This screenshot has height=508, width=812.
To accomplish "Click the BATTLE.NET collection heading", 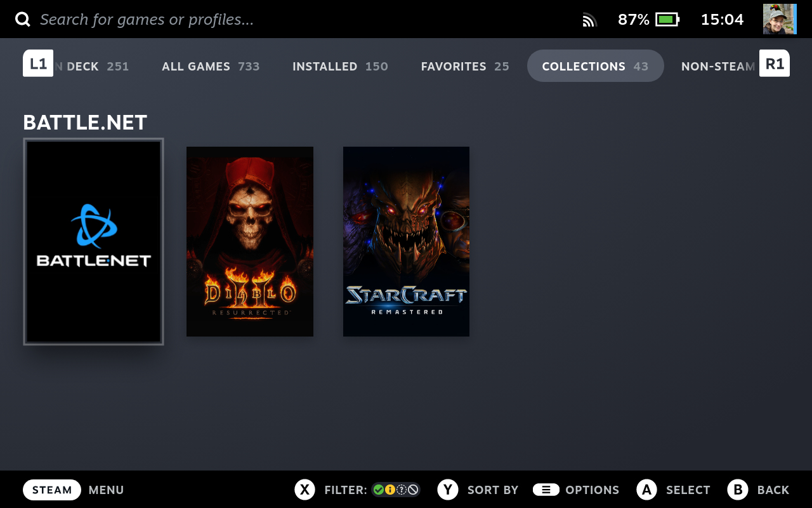I will tap(85, 122).
